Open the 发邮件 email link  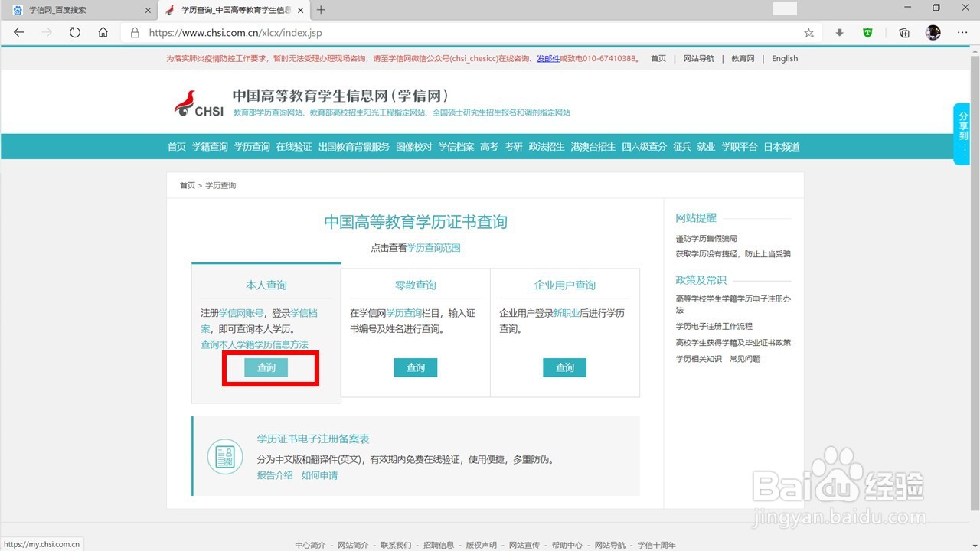[x=548, y=58]
